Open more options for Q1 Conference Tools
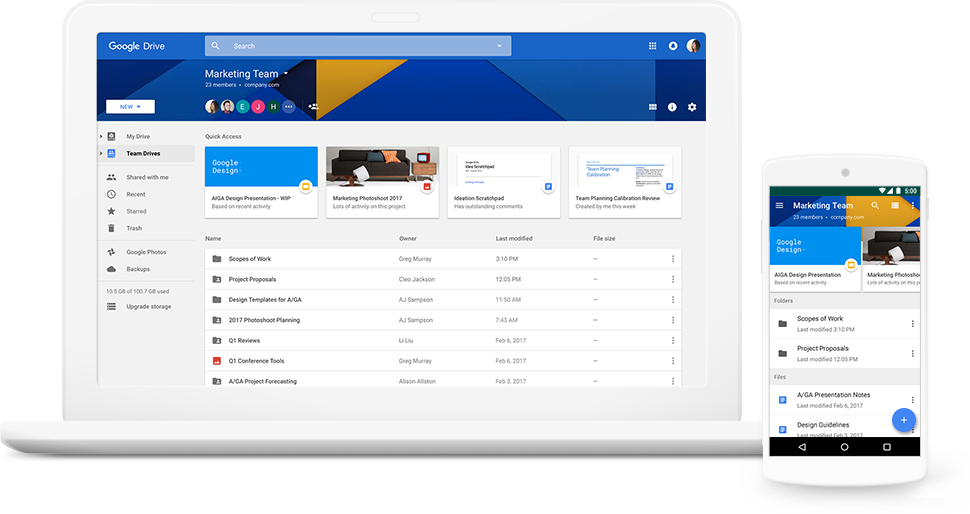Image resolution: width=970 pixels, height=514 pixels. pyautogui.click(x=672, y=361)
